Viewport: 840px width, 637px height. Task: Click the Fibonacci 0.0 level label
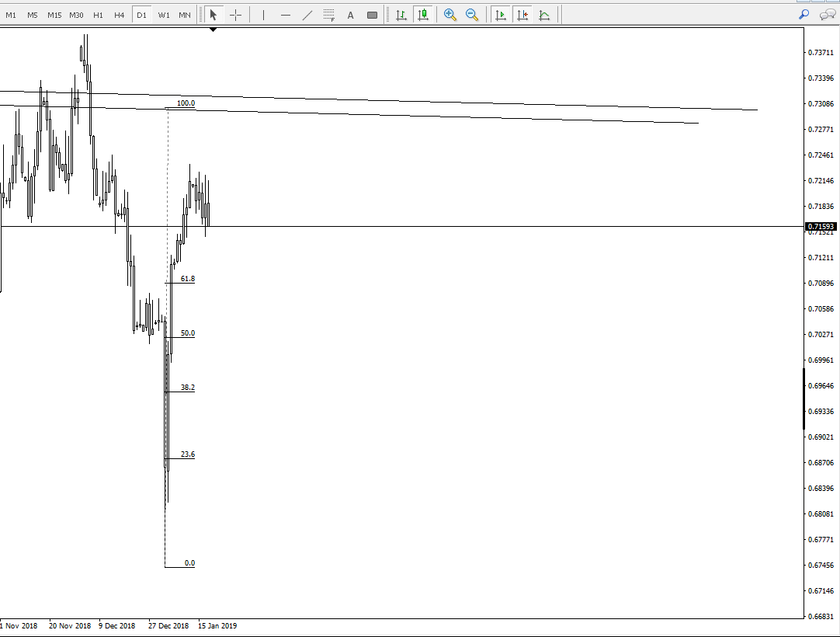pos(189,563)
